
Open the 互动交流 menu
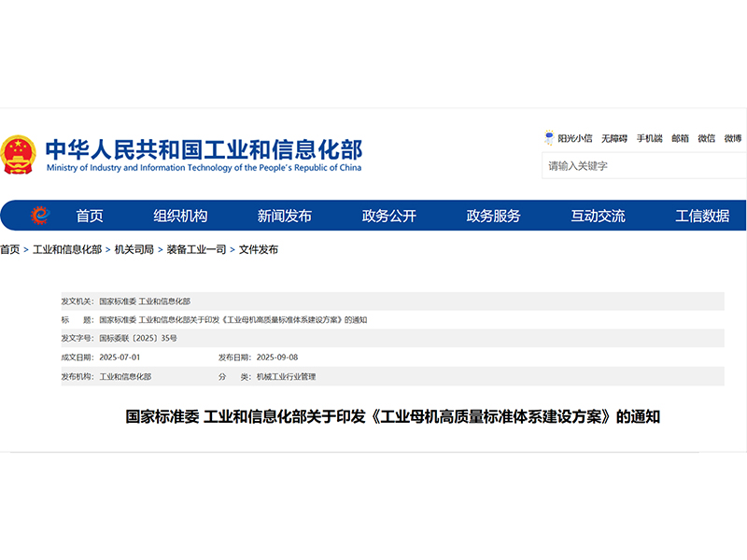point(598,216)
